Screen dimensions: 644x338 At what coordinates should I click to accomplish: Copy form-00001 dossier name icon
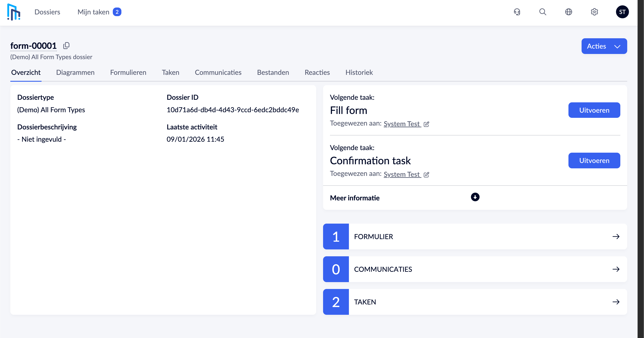[x=66, y=45]
